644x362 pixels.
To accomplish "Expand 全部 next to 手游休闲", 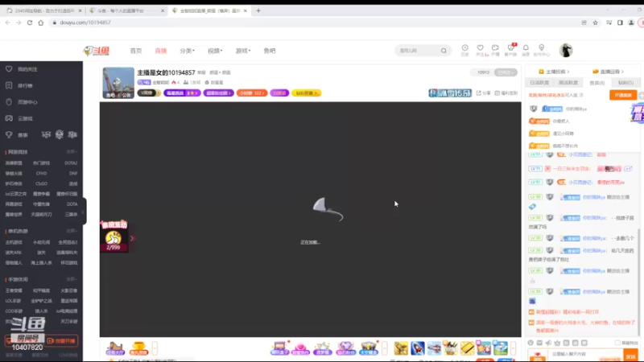I will (72, 279).
